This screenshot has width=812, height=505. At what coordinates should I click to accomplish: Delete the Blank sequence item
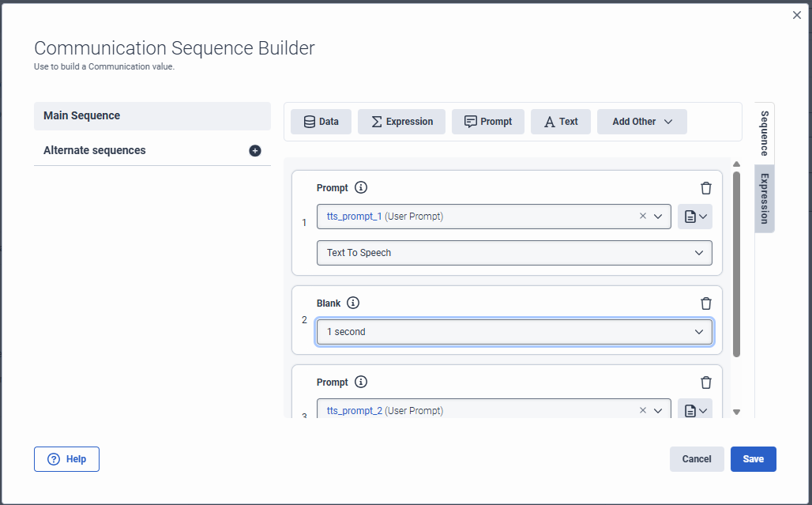pos(706,303)
